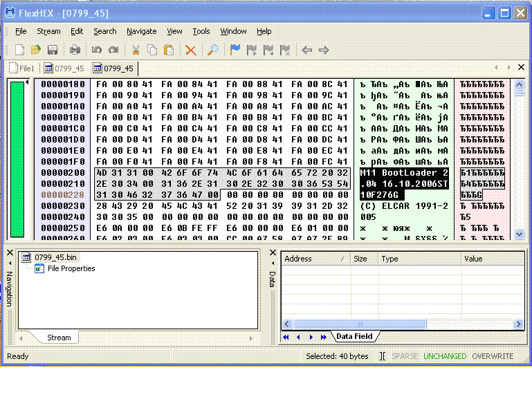
Task: Select the active second 0799_45 tab
Action: point(113,68)
